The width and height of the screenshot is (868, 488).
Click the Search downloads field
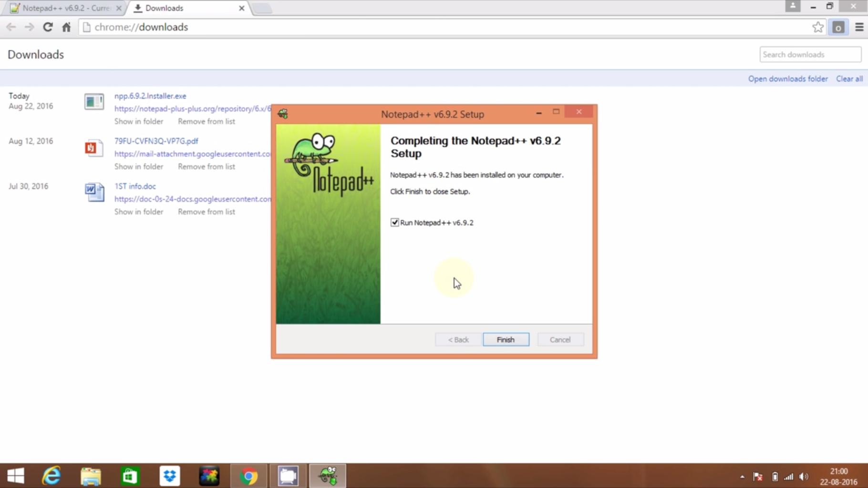810,54
